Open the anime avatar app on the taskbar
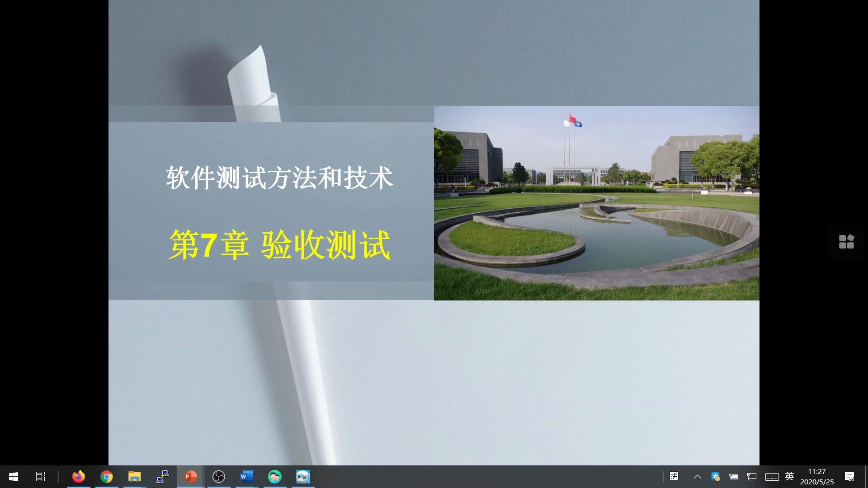868x488 pixels. pyautogui.click(x=303, y=477)
